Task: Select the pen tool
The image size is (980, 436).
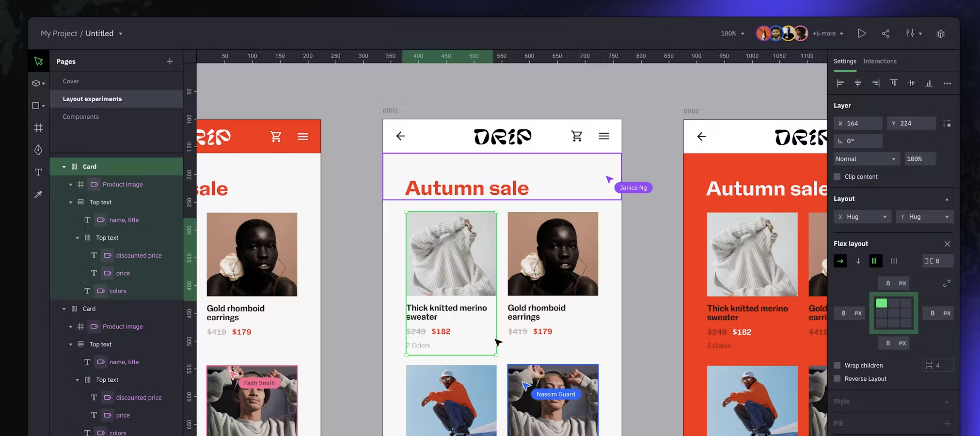Action: coord(38,150)
